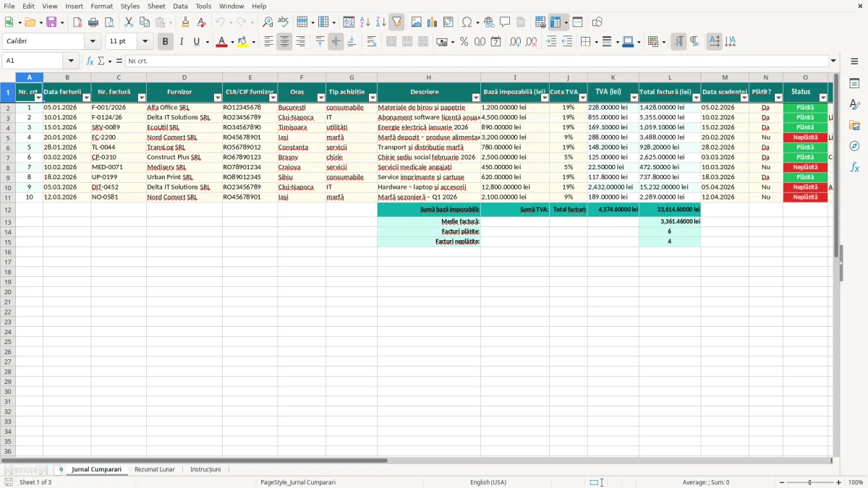Screen dimensions: 868x488
Task: Click the zoom out minus button
Action: click(782, 482)
